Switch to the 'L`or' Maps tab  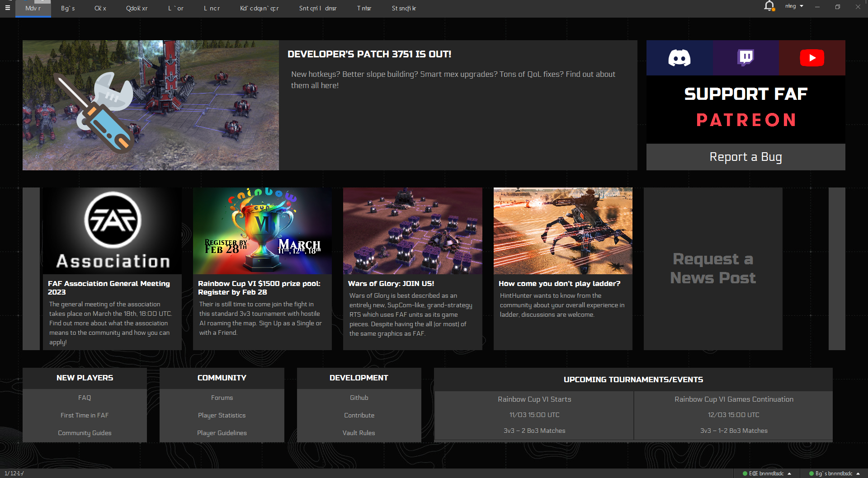point(176,9)
